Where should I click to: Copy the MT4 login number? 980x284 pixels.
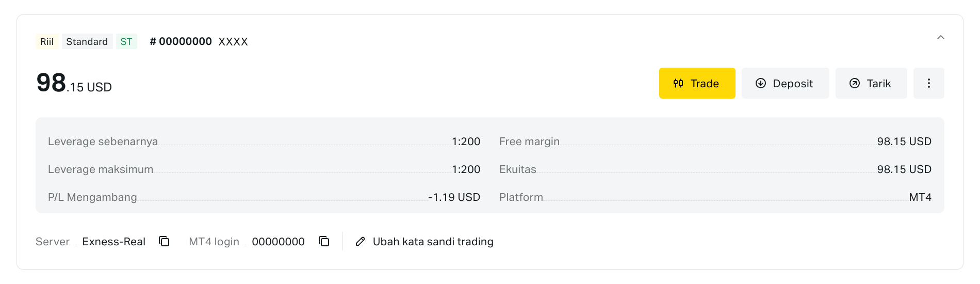(324, 241)
